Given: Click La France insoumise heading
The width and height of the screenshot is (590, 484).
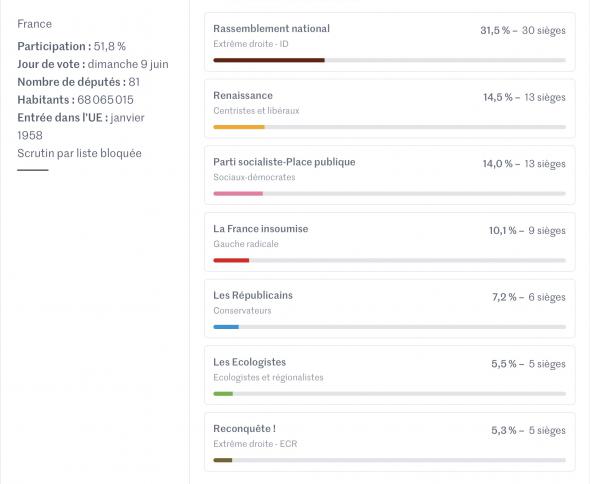Looking at the screenshot, I should pyautogui.click(x=260, y=229).
